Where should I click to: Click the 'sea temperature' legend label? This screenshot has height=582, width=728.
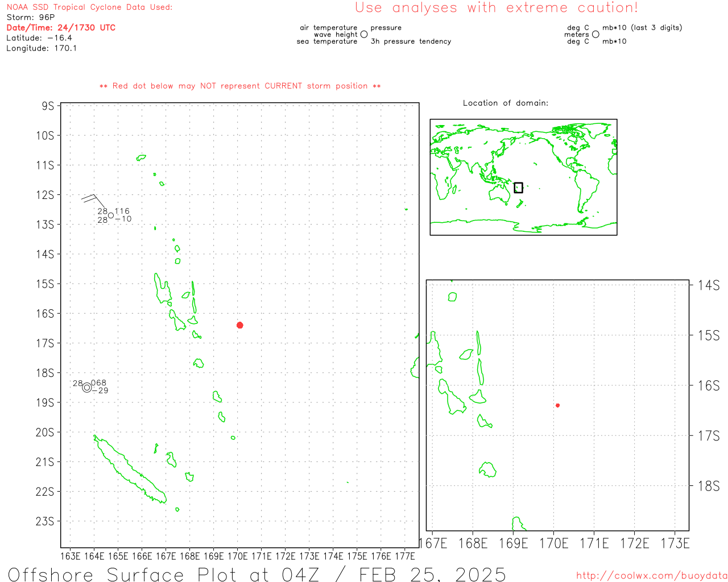coord(327,41)
